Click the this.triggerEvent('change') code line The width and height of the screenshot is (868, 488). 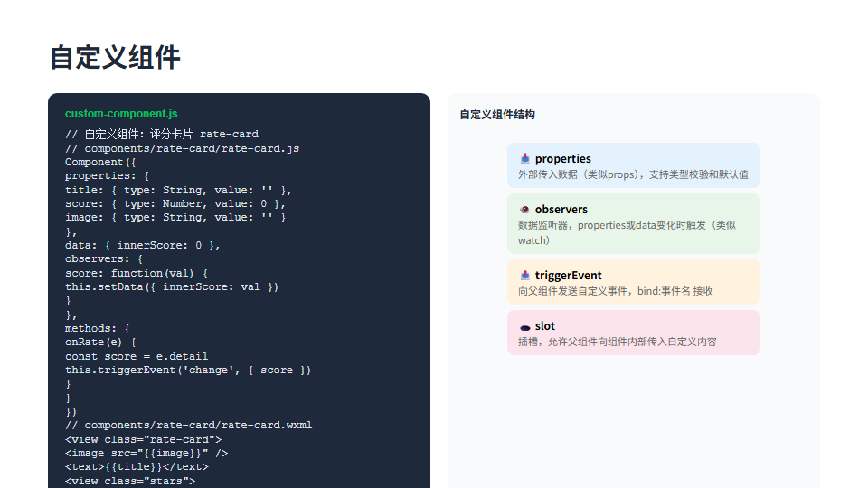(x=188, y=371)
